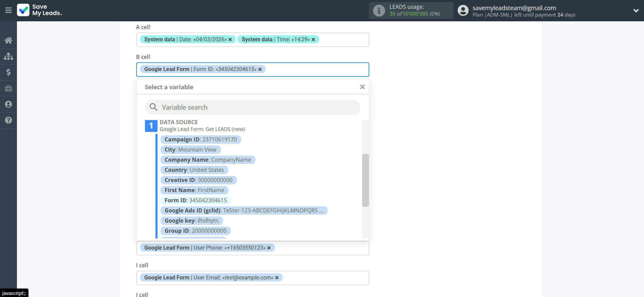Select Form ID: 345042304615 variable
Screen dimensions: 644x297
pyautogui.click(x=195, y=200)
